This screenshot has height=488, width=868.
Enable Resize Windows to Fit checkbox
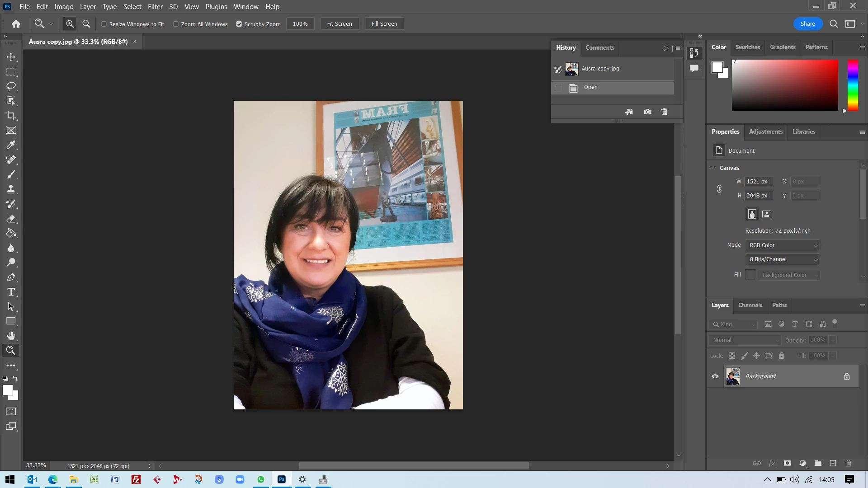pos(104,24)
